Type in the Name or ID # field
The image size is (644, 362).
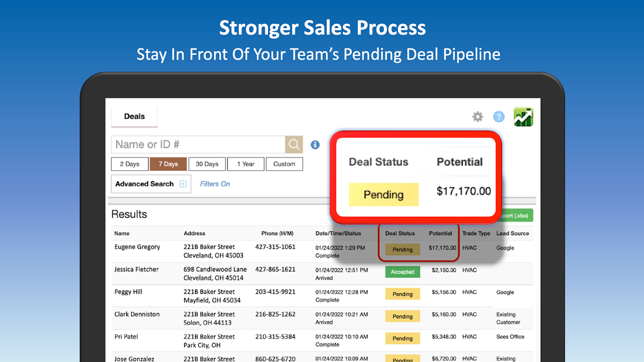click(198, 145)
